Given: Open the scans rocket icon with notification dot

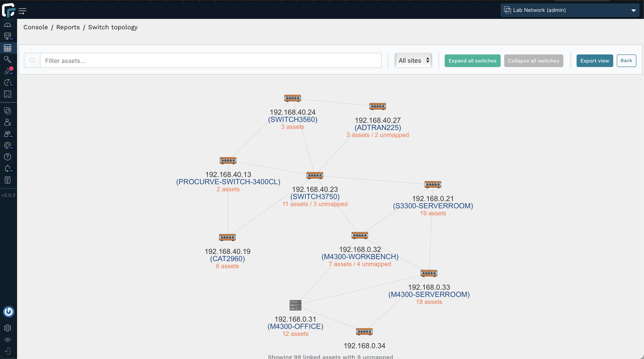Looking at the screenshot, I should coord(7,71).
